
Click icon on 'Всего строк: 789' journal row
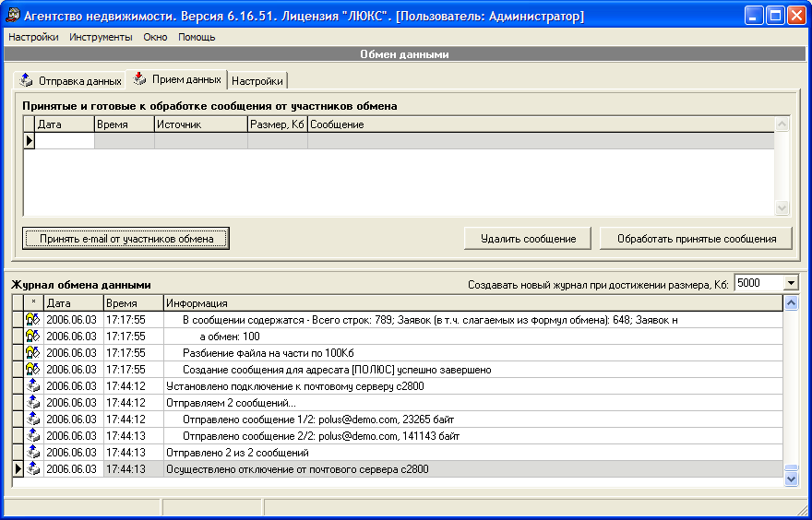pyautogui.click(x=33, y=320)
